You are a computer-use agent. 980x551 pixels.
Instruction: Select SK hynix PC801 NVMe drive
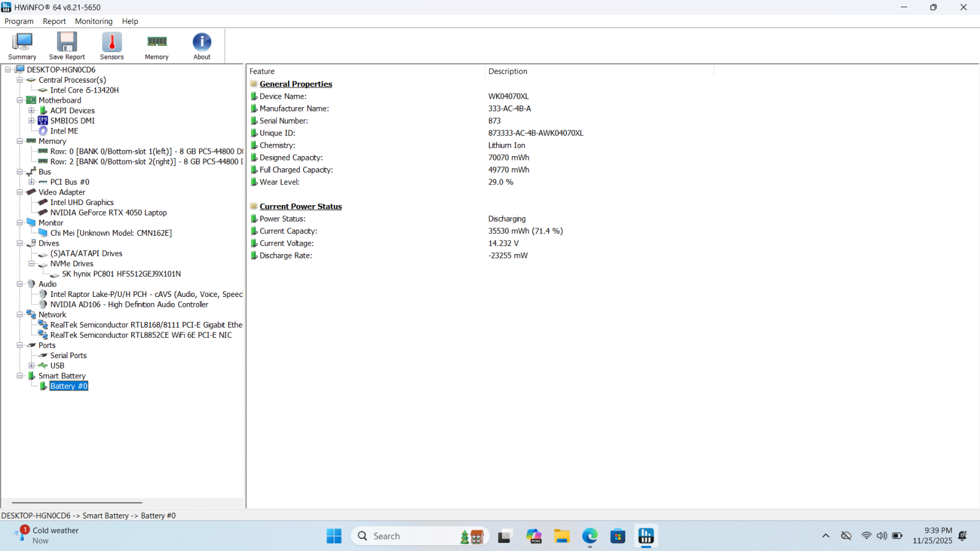pyautogui.click(x=121, y=274)
